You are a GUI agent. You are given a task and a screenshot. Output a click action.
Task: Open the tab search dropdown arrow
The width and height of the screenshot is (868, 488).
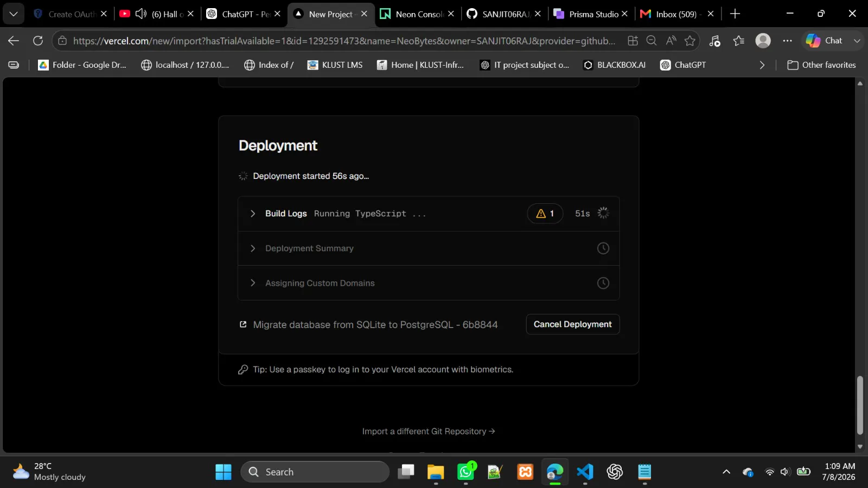(x=14, y=14)
